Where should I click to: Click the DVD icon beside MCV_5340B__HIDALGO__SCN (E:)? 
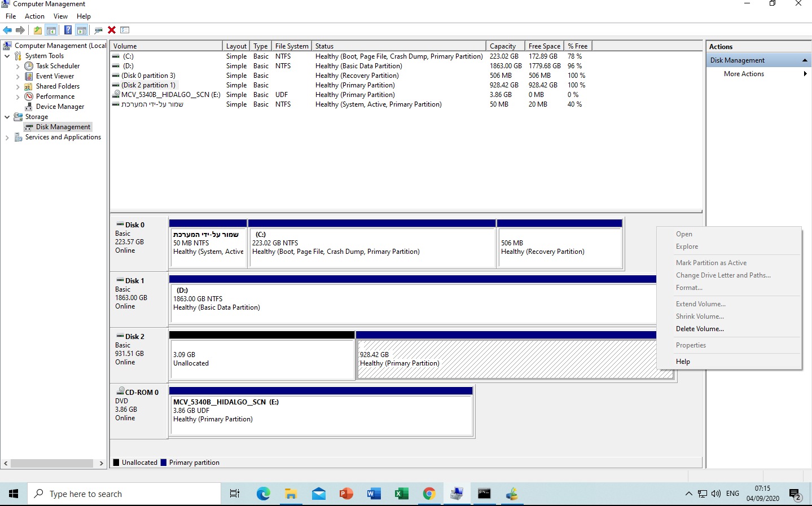[116, 94]
